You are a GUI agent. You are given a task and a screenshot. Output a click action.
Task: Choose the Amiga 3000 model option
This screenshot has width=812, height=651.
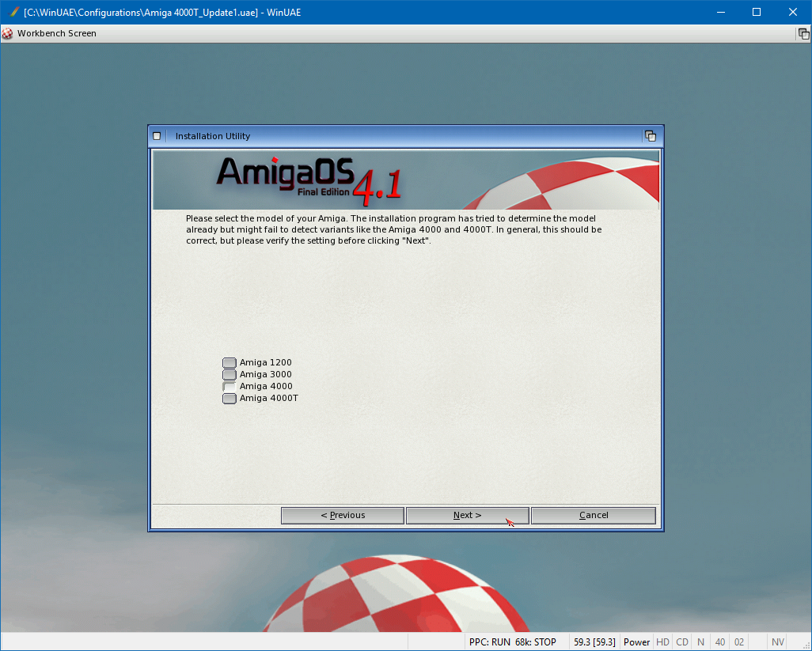(230, 375)
